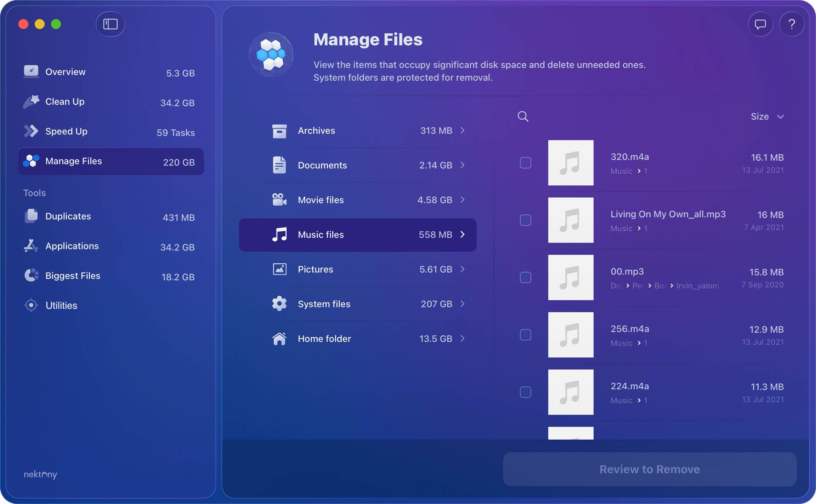This screenshot has width=816, height=504.
Task: Toggle the sidebar visibility control
Action: coord(110,24)
